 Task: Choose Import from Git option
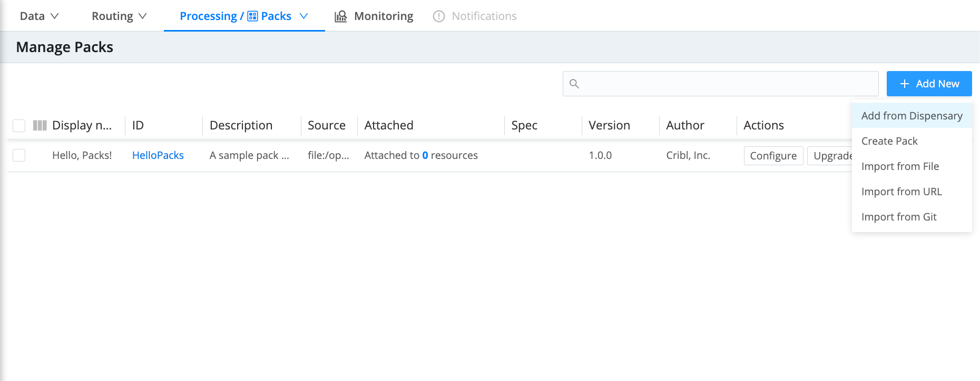point(899,217)
